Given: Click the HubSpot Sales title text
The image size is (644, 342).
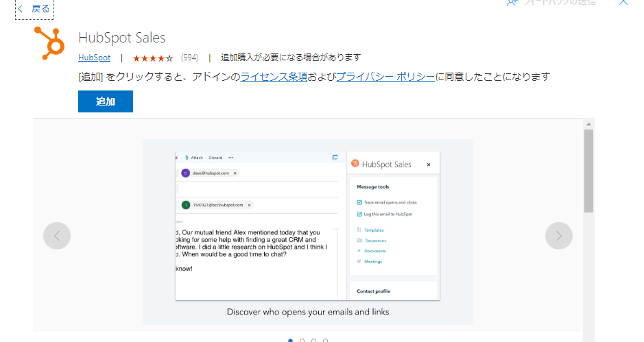Looking at the screenshot, I should click(121, 38).
